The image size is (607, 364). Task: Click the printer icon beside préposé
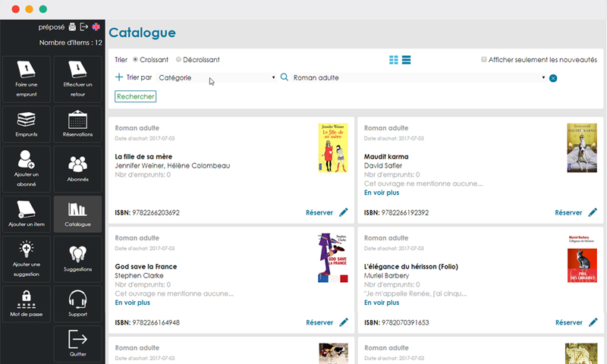[72, 27]
